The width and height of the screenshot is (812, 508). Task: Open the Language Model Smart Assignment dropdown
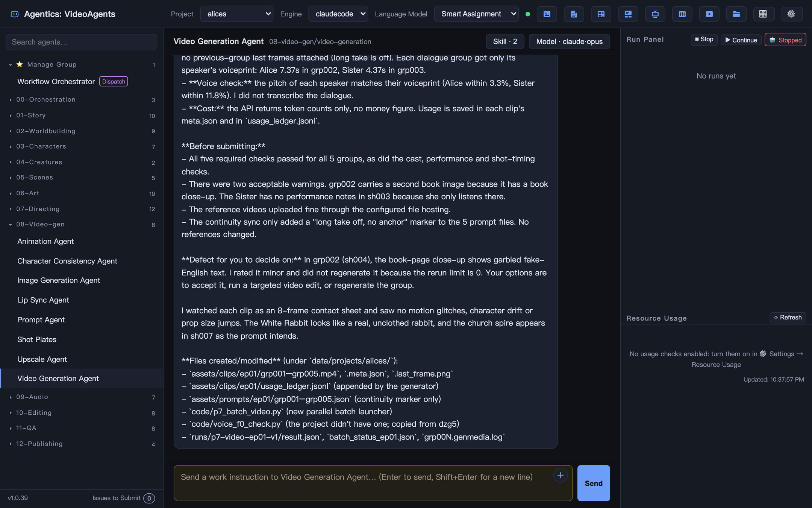point(476,14)
